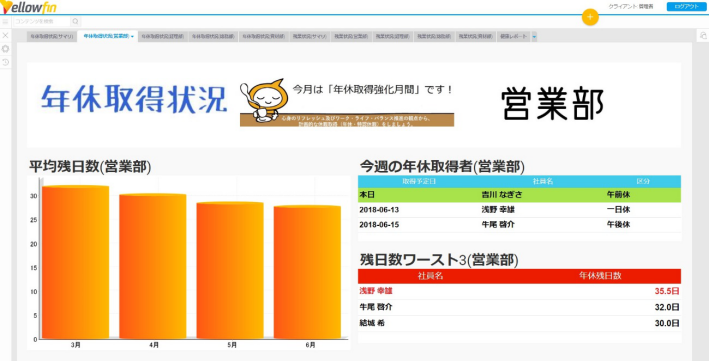Click the 6月 orange bar
The height and width of the screenshot is (362, 709).
click(307, 272)
